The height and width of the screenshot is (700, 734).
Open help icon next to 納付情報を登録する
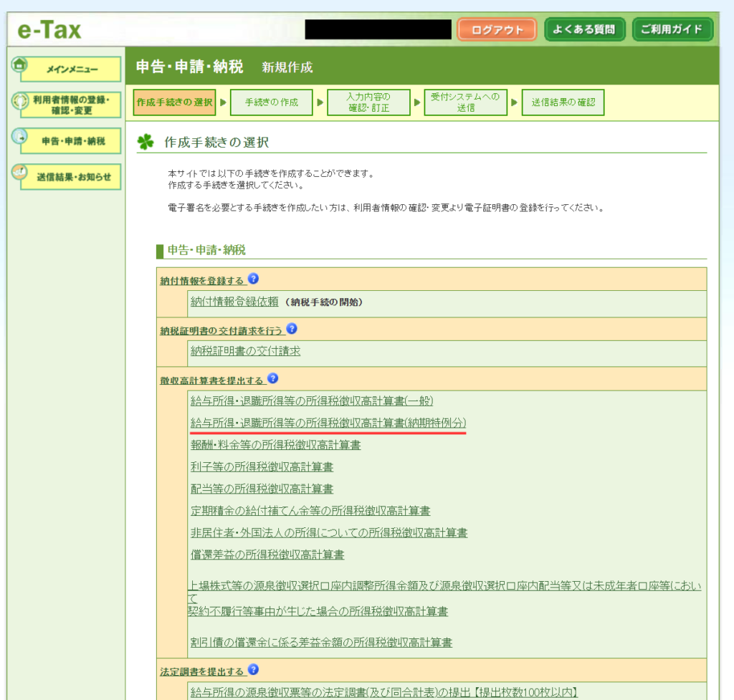253,279
